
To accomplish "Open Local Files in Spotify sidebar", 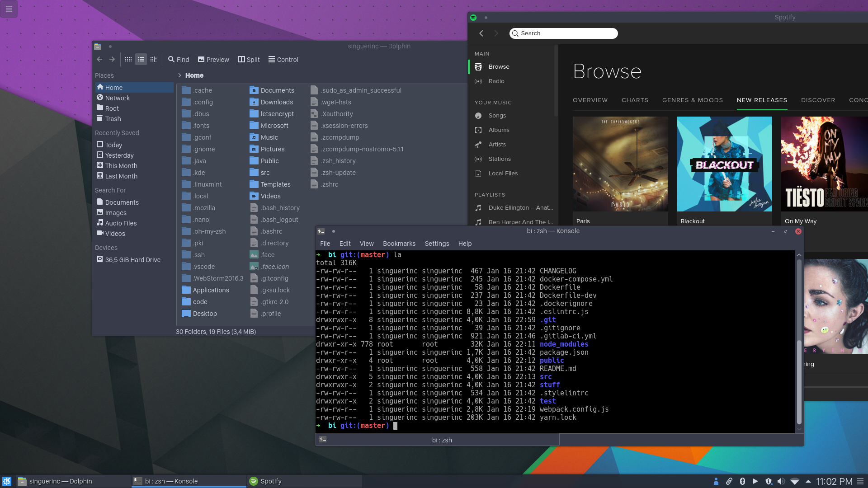I will click(503, 174).
